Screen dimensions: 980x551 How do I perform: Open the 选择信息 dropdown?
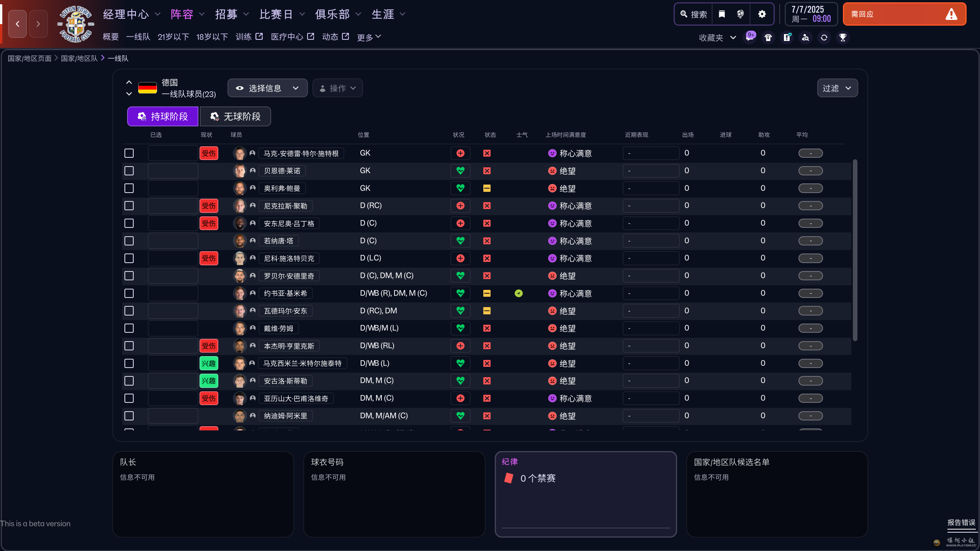[x=267, y=88]
